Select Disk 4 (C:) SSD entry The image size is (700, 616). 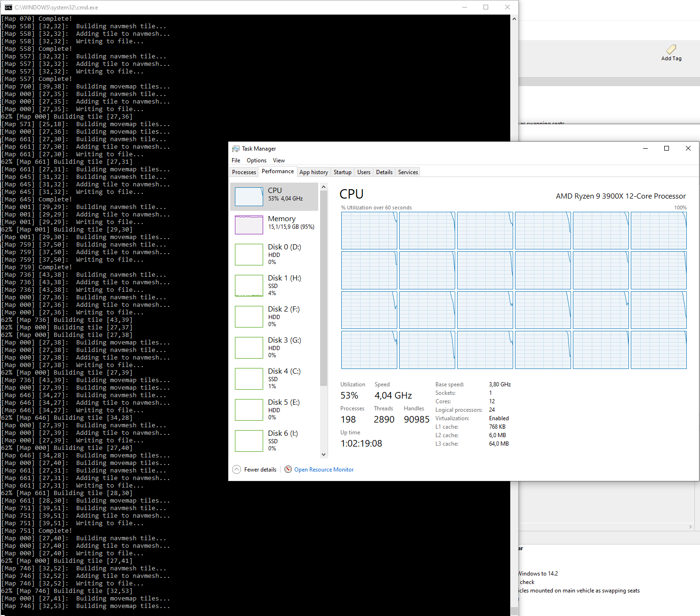[274, 378]
